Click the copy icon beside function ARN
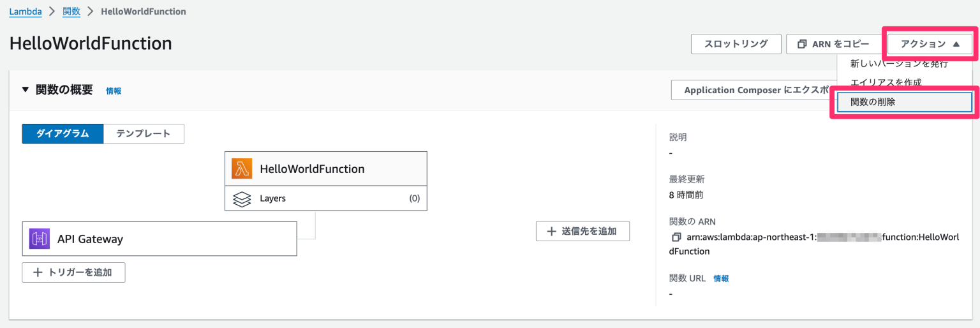Viewport: 980px width, 328px height. tap(676, 237)
